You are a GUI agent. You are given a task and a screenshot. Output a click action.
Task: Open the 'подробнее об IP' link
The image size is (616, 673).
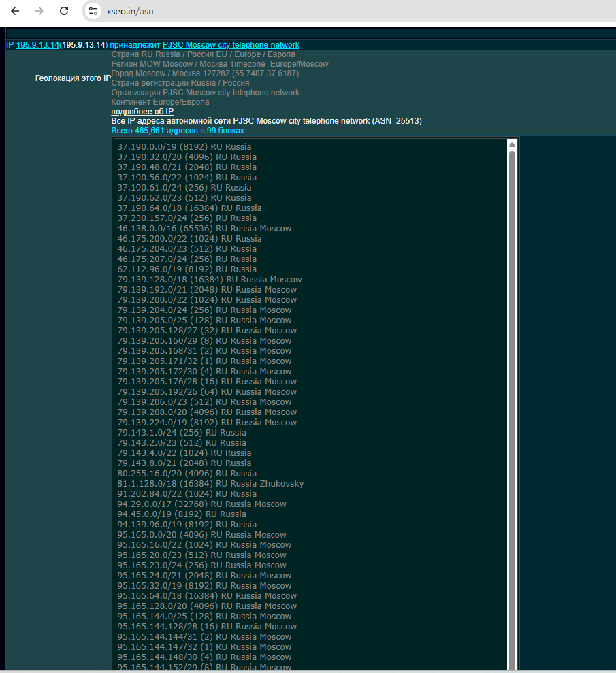[142, 112]
